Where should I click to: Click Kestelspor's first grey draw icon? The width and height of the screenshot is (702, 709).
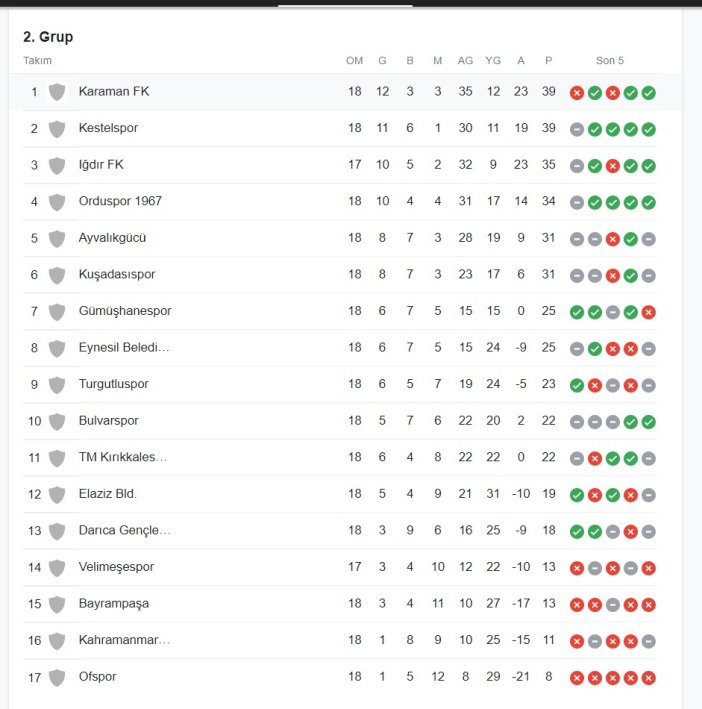click(x=577, y=129)
